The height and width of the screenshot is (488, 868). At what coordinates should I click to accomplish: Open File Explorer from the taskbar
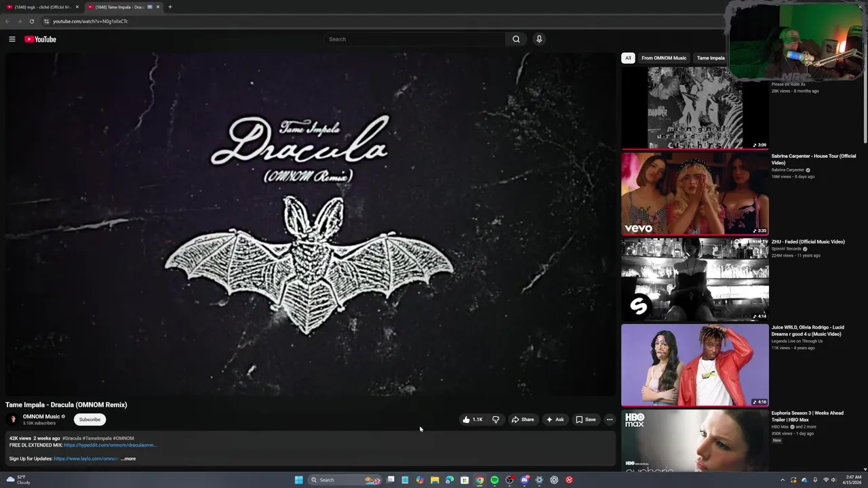pyautogui.click(x=435, y=480)
